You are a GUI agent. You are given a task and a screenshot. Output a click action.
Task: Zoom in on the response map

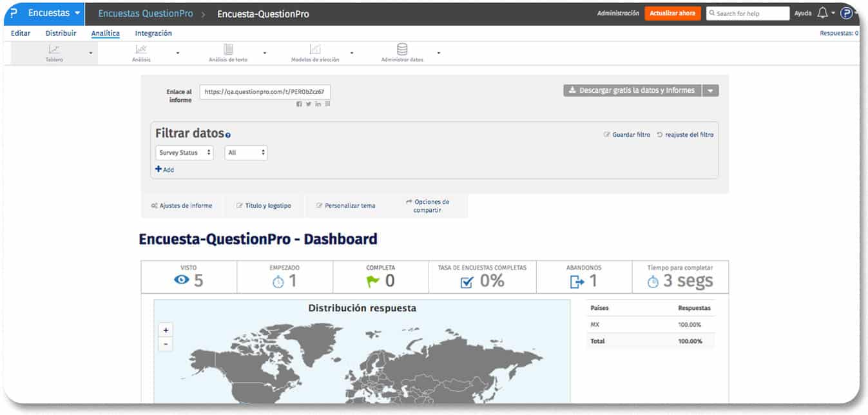coord(166,329)
